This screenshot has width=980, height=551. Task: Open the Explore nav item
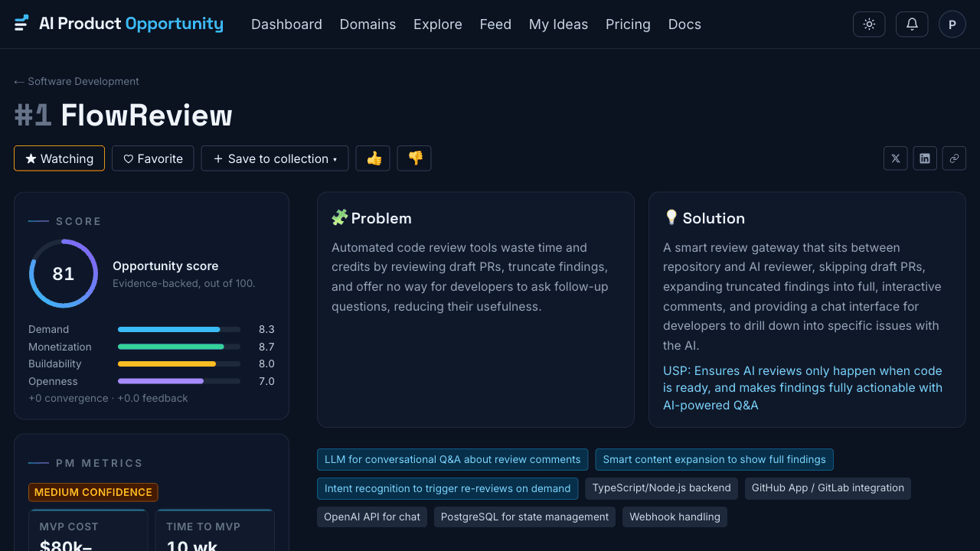click(x=438, y=24)
